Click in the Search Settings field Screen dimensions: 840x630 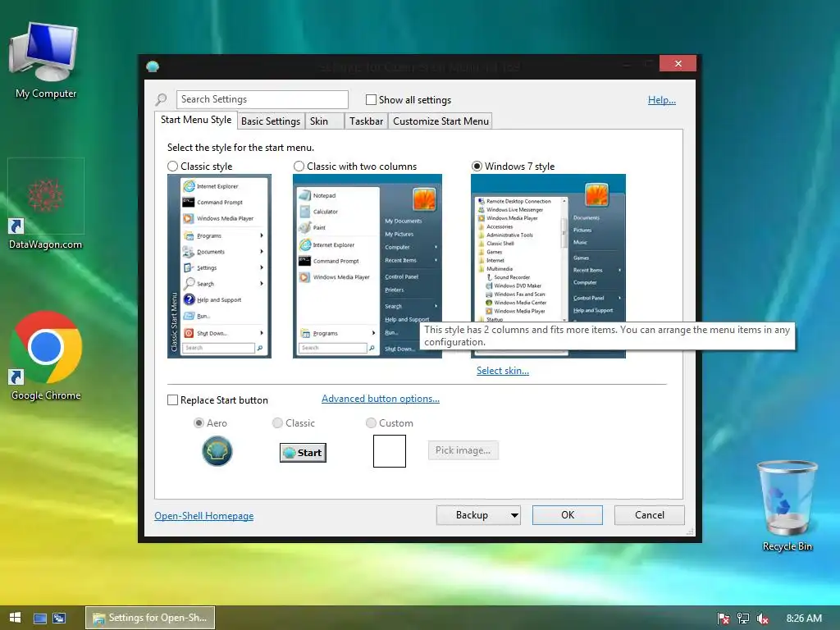[x=262, y=99]
